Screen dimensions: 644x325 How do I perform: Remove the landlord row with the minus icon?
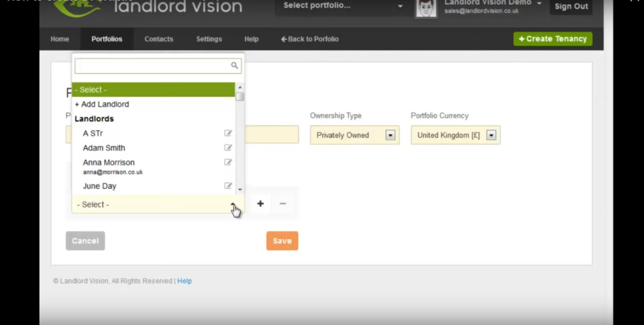coord(282,203)
